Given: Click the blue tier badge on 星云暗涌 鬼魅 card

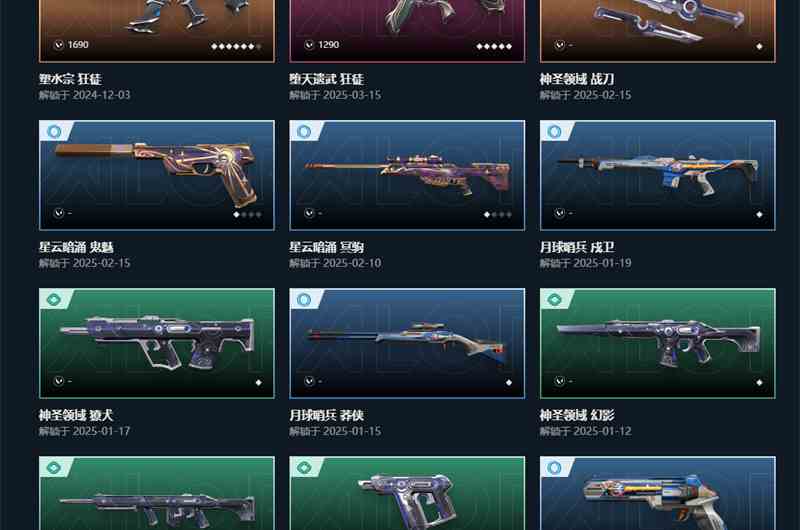Looking at the screenshot, I should click(54, 132).
